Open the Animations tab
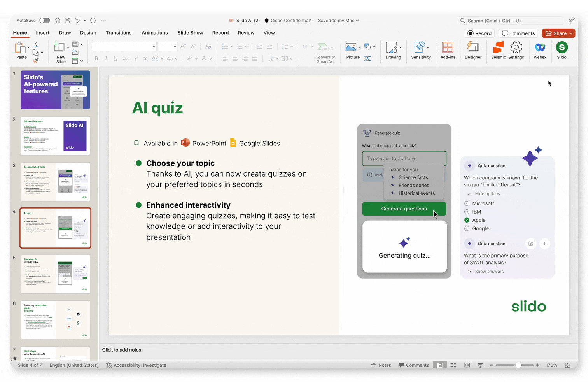 155,33
